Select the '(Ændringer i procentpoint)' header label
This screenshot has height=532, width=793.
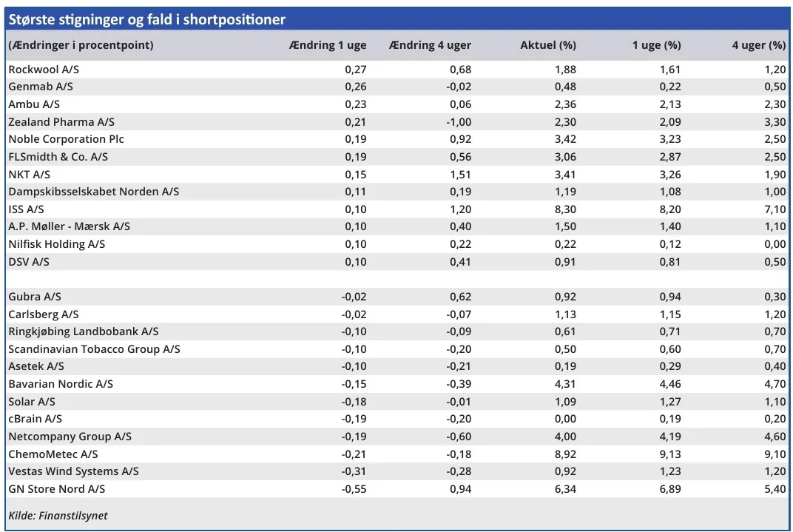81,45
